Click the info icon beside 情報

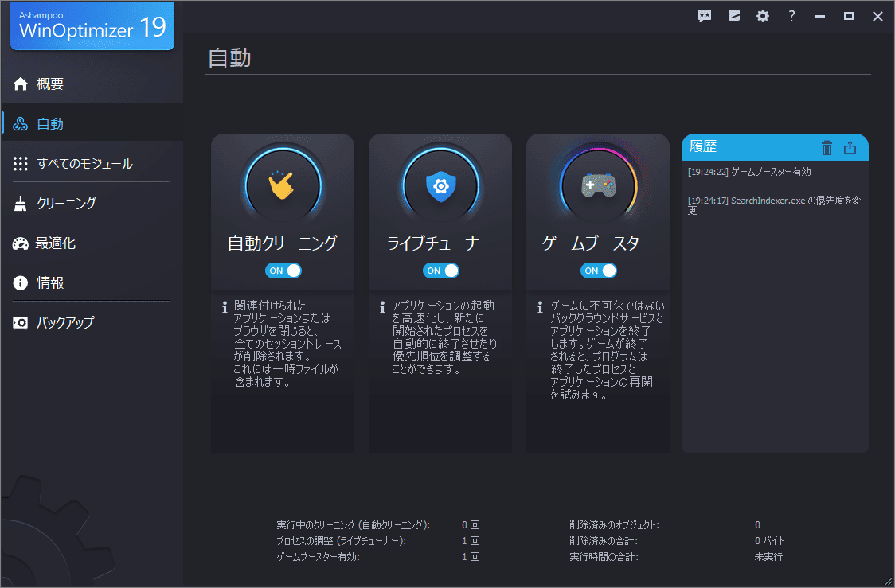pos(21,283)
